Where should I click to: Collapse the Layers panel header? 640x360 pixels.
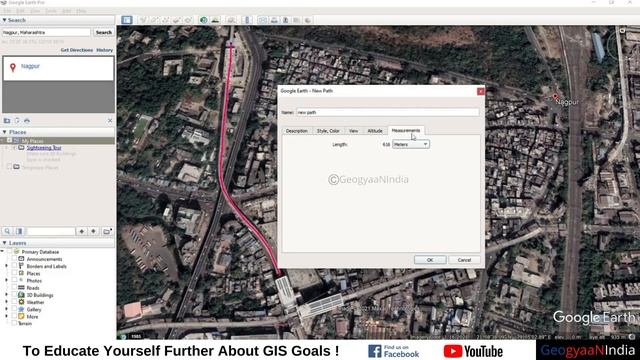[58, 243]
